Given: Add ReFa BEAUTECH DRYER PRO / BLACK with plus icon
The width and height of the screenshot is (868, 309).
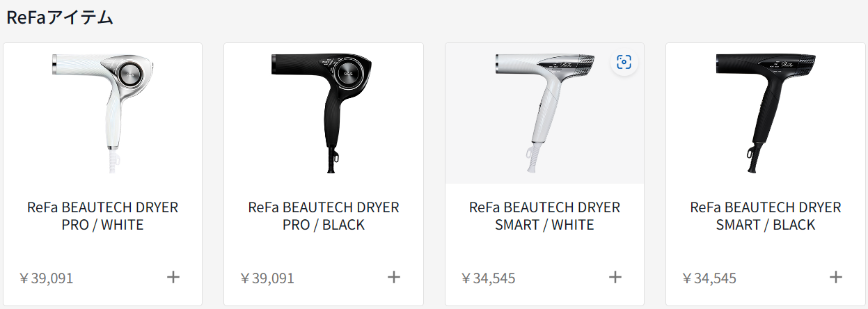Looking at the screenshot, I should click(x=394, y=277).
